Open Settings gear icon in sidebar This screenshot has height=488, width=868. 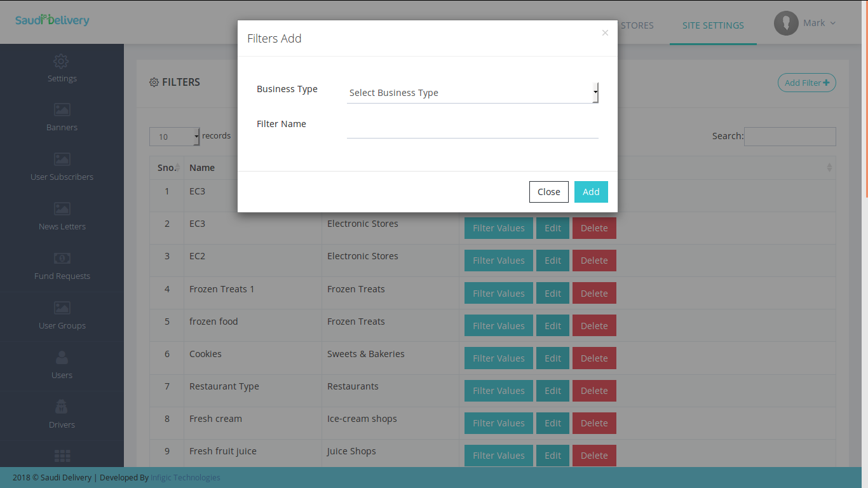[x=62, y=62]
